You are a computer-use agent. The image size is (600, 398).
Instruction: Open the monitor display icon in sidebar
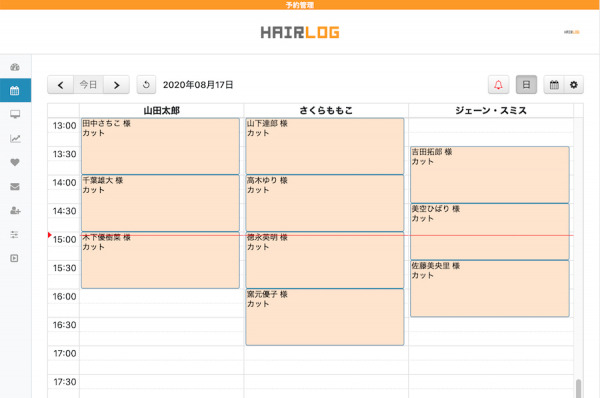pos(15,114)
